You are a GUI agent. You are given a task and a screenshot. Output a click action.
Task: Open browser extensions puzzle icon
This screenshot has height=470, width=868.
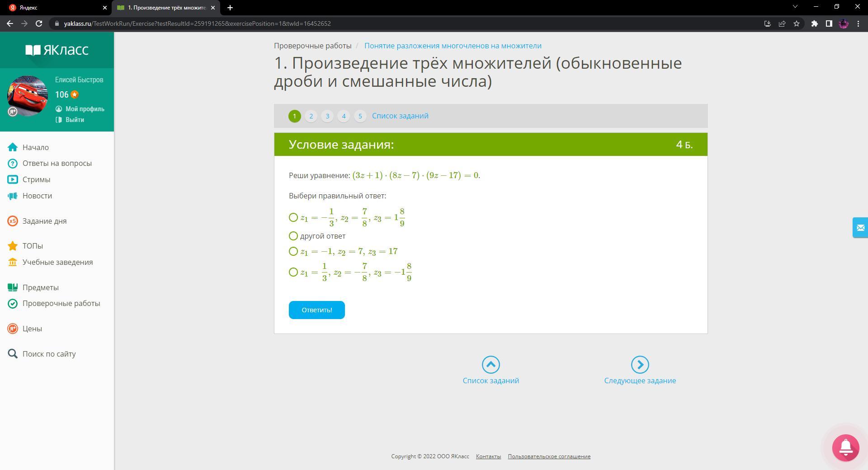[x=815, y=23]
